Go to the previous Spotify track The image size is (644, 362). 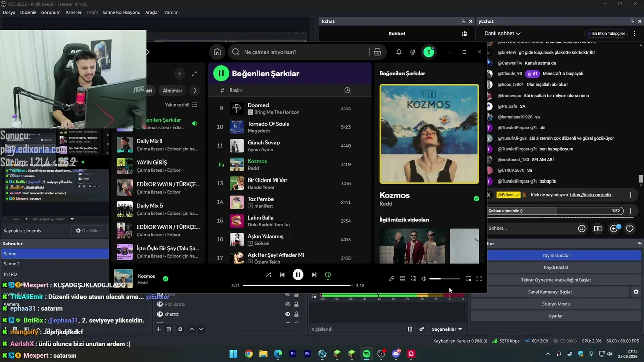click(x=282, y=275)
